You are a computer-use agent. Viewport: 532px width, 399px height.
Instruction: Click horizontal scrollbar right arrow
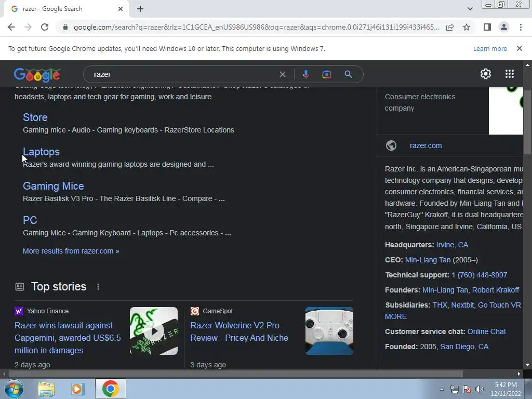pos(519,374)
